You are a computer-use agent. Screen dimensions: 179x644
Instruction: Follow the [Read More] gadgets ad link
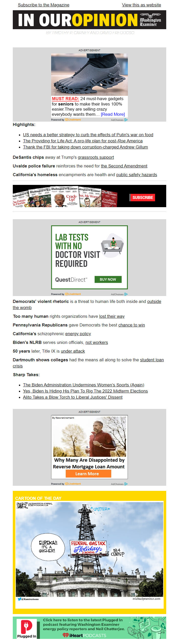click(x=113, y=114)
